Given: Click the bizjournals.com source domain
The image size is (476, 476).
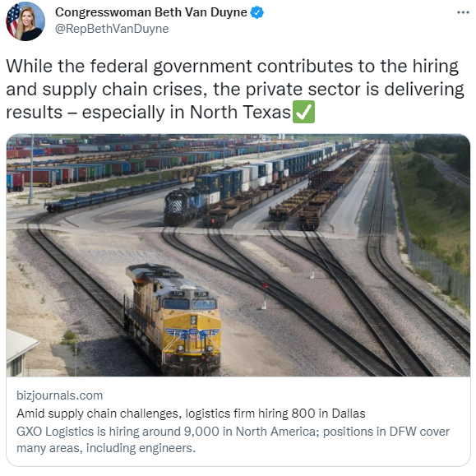Looking at the screenshot, I should pos(60,395).
